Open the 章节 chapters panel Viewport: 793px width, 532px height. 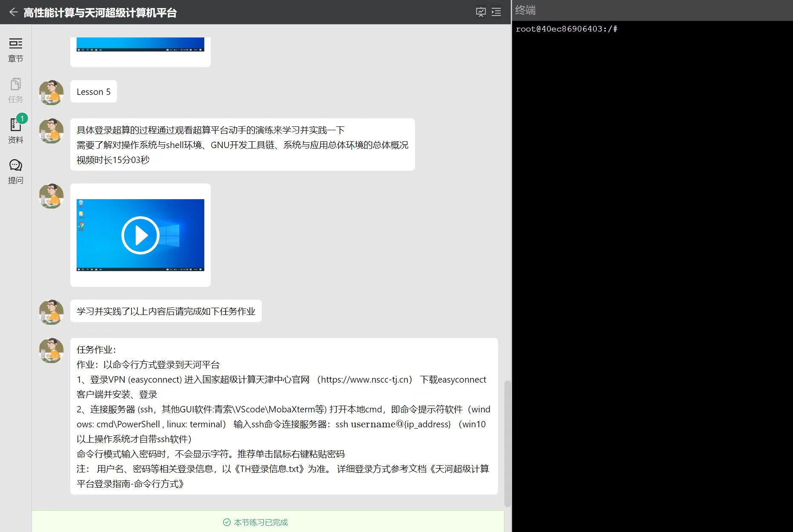(x=16, y=50)
